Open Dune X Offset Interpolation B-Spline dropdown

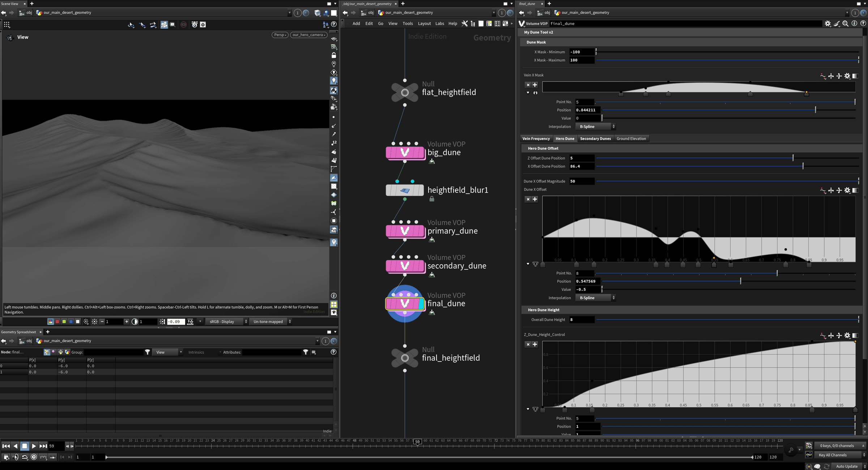tap(596, 298)
